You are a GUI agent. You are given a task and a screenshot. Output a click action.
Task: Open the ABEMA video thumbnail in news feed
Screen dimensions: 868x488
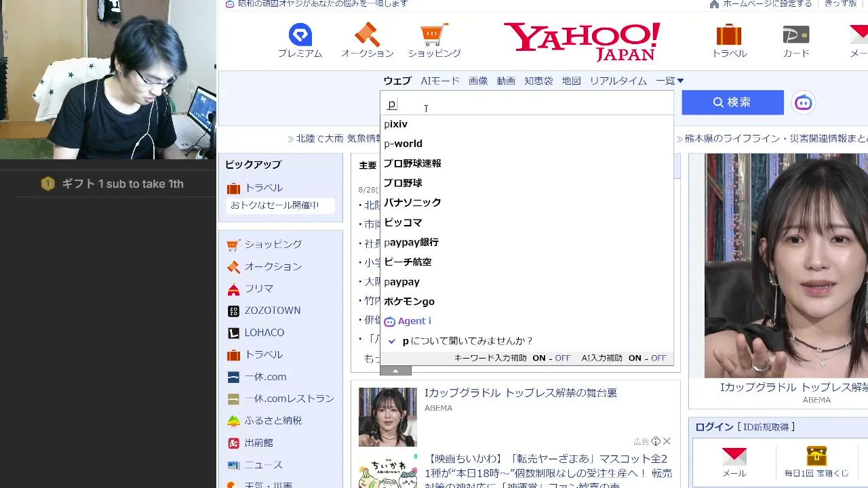coord(388,417)
